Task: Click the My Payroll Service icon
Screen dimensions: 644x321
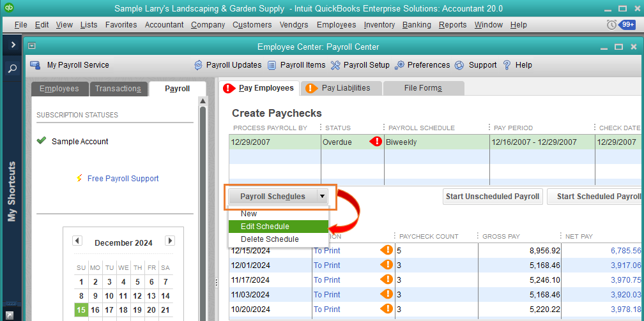Action: [x=35, y=65]
